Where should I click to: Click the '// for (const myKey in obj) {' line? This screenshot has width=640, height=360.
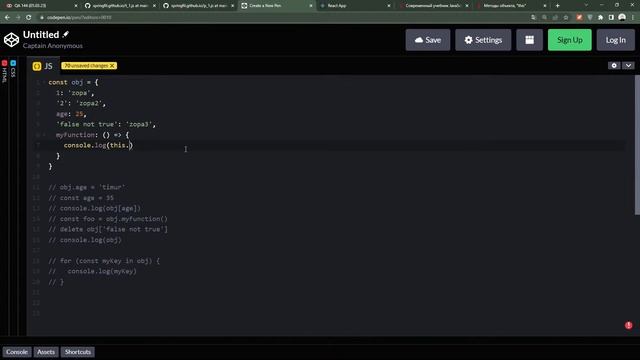(104, 261)
